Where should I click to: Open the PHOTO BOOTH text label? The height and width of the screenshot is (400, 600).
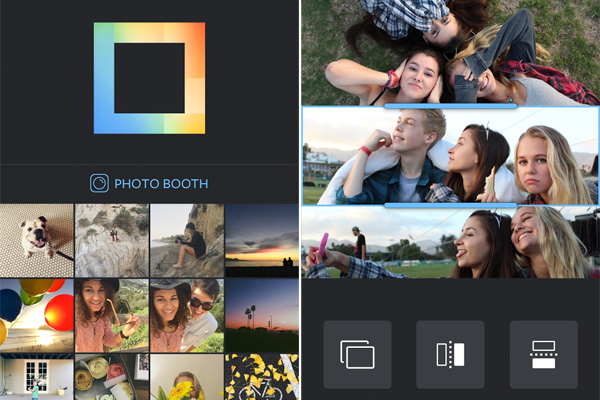[x=161, y=183]
